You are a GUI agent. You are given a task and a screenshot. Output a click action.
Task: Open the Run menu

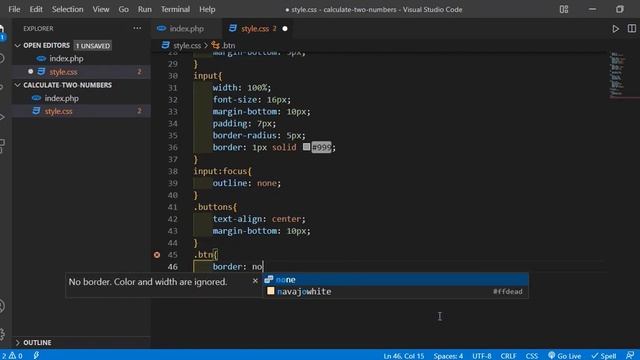tap(144, 9)
